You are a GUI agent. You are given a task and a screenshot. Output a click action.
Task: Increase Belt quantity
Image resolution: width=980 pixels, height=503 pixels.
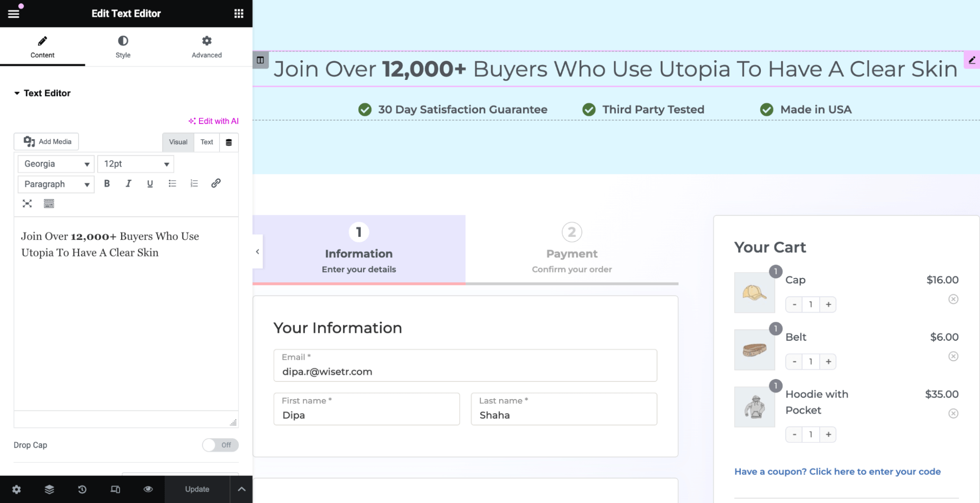point(828,362)
